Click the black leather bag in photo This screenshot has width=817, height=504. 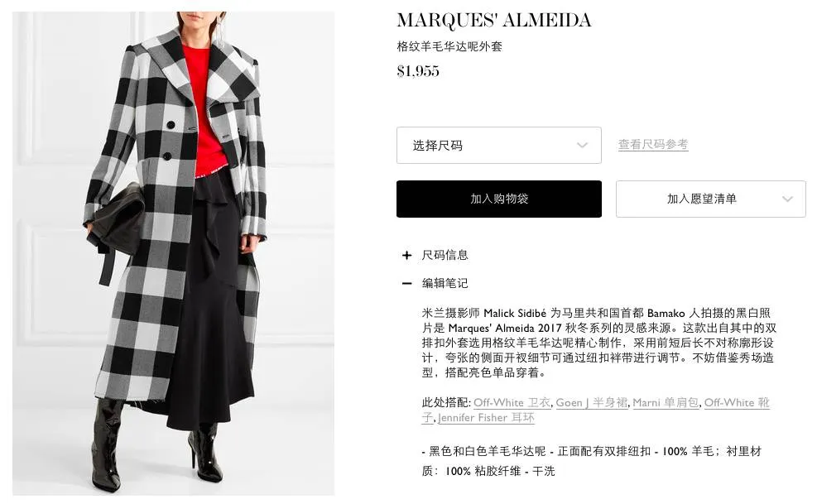[116, 222]
